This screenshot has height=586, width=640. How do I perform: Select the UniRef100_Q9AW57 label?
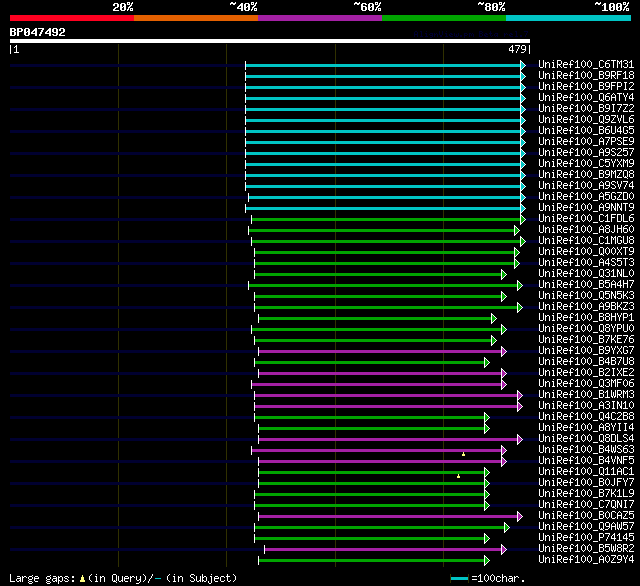tap(586, 527)
